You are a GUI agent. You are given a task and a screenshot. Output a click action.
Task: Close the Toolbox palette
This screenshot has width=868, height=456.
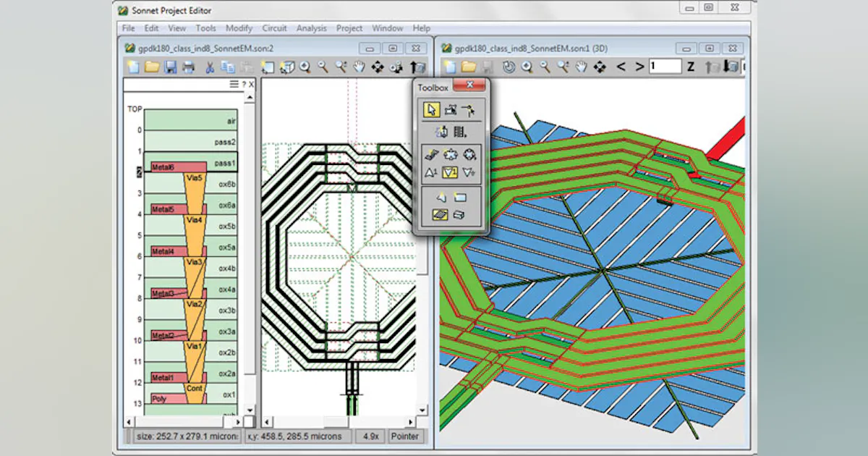pos(470,86)
